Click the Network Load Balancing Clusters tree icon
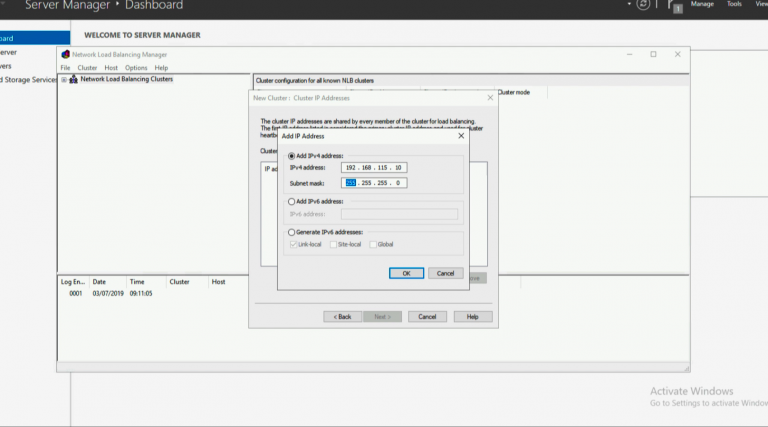768x427 pixels. (73, 79)
